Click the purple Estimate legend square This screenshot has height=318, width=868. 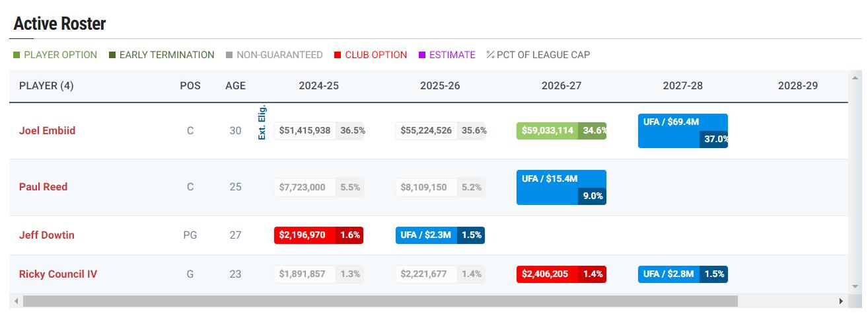click(421, 55)
